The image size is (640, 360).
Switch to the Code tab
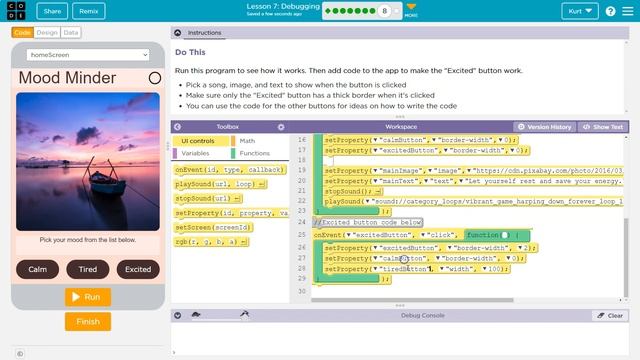tap(22, 33)
